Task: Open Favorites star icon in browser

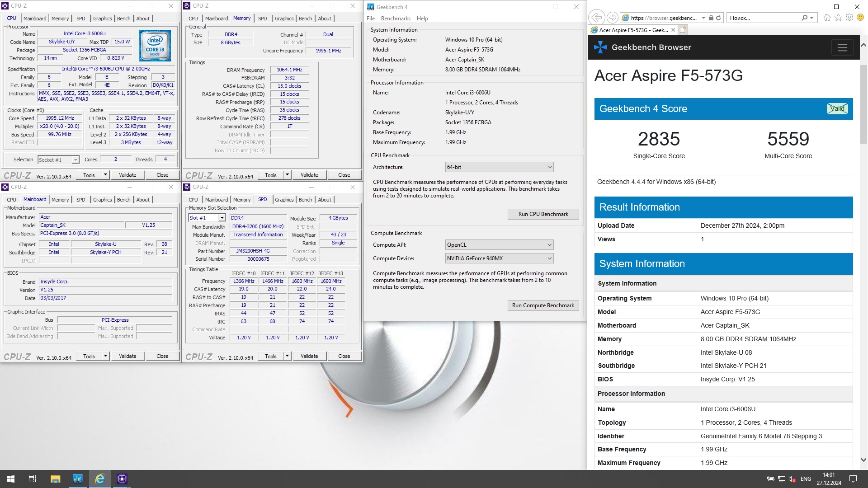Action: tap(838, 18)
